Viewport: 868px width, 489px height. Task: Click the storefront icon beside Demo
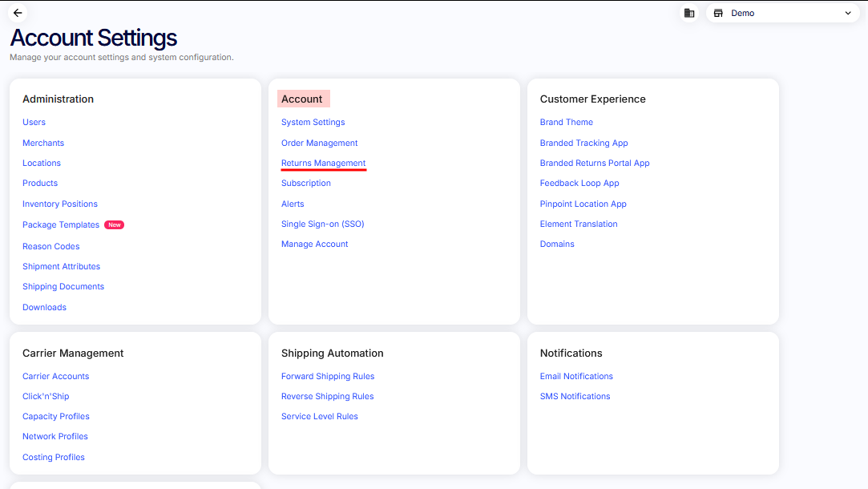(x=718, y=13)
